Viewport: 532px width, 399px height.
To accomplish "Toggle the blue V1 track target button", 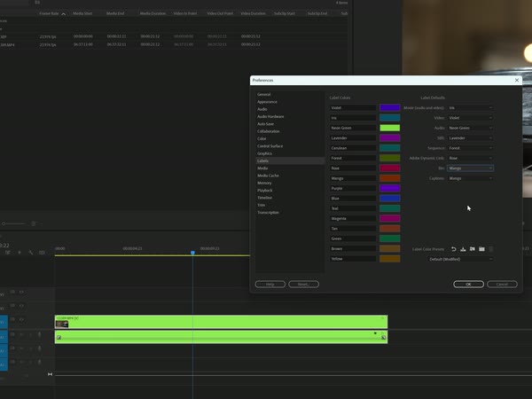I will (x=4, y=322).
